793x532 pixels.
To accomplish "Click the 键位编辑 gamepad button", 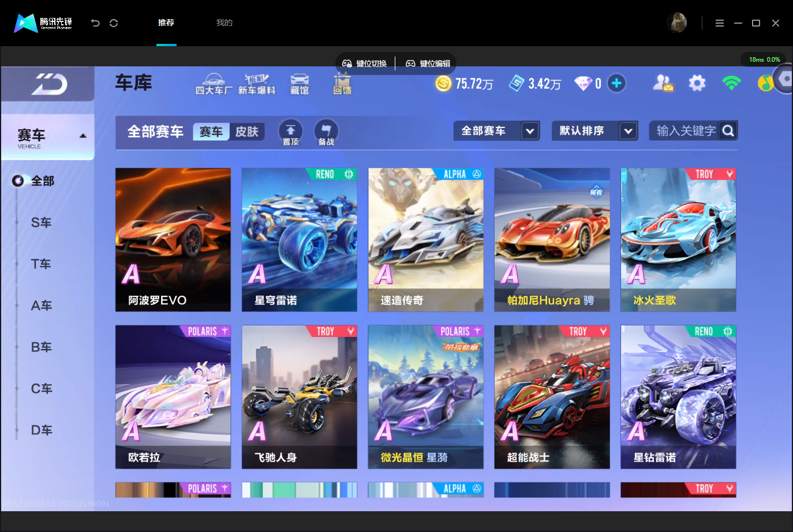I will click(428, 63).
